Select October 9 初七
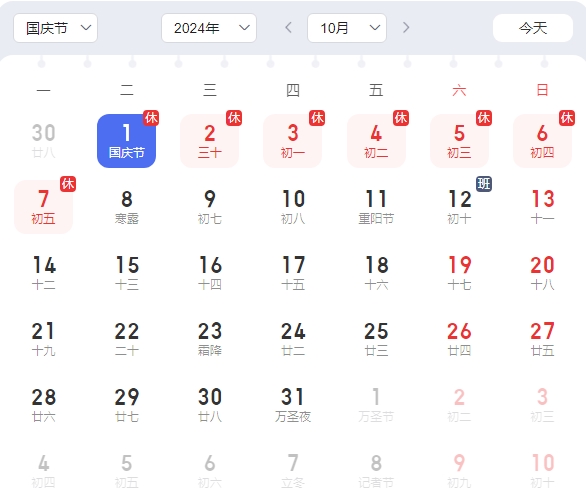 210,207
